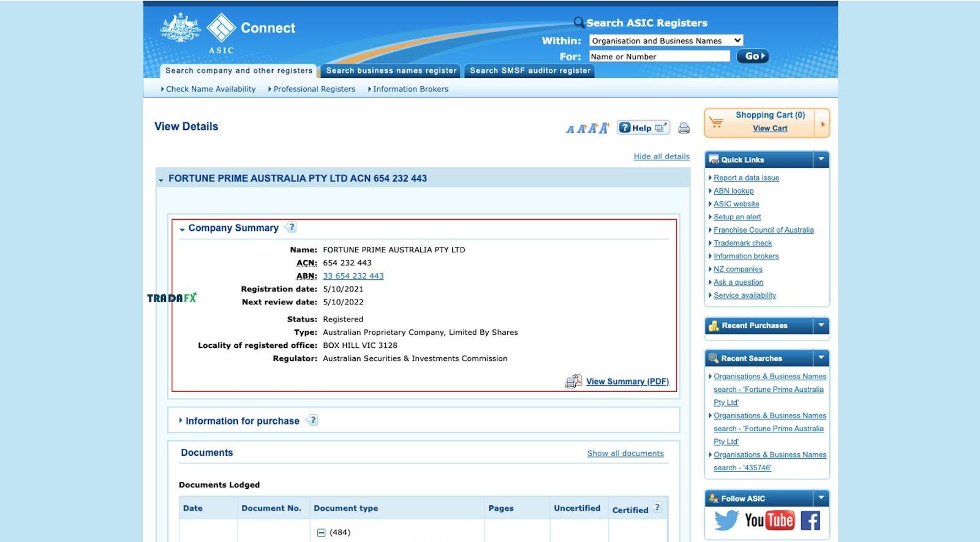Open the ABN 33 654 232 443 link

pos(353,276)
